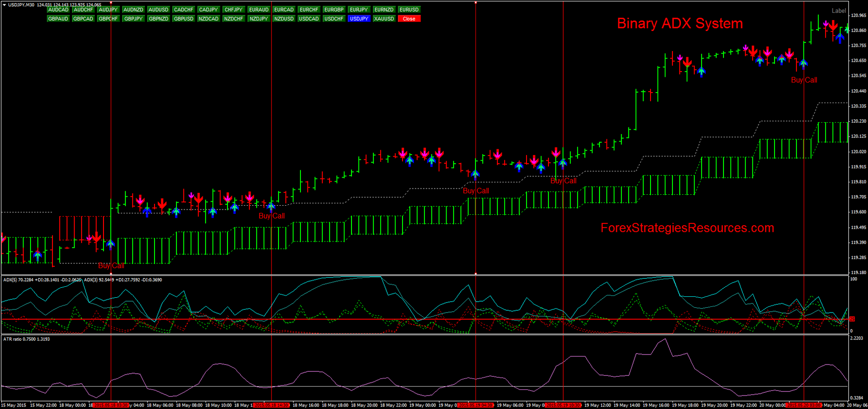Select the EURAUD button
The image size is (868, 409).
click(x=259, y=10)
